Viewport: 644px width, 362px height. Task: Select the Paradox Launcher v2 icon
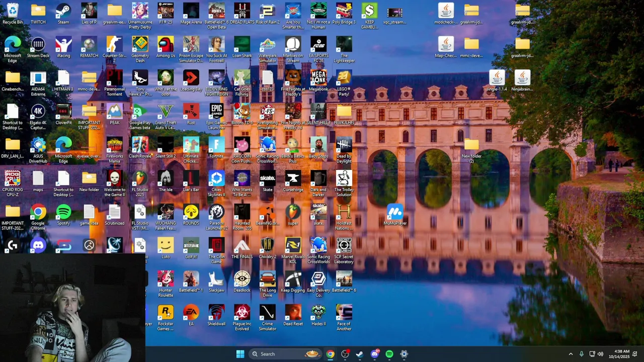tap(216, 217)
